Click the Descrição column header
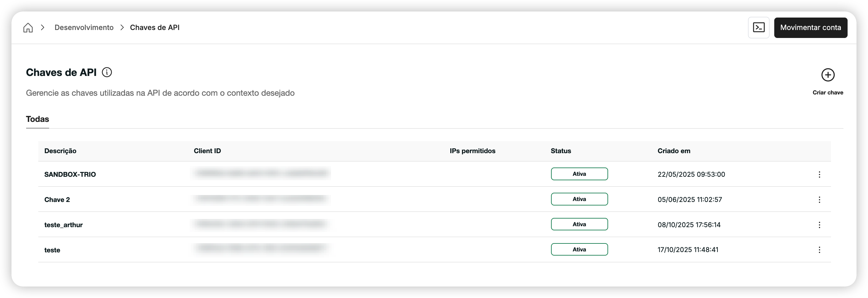This screenshot has width=868, height=298. [x=60, y=151]
